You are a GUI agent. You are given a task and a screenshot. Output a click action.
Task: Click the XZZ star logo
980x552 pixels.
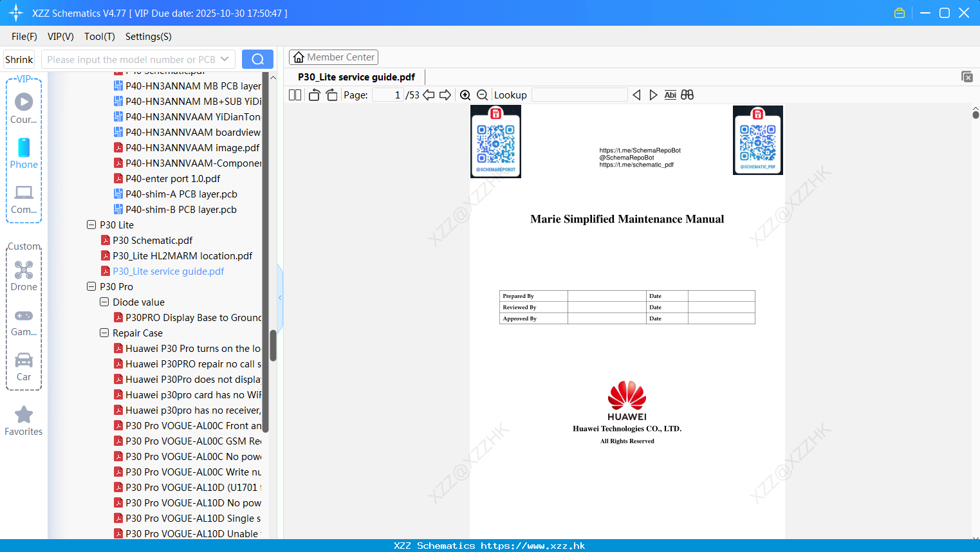point(15,13)
